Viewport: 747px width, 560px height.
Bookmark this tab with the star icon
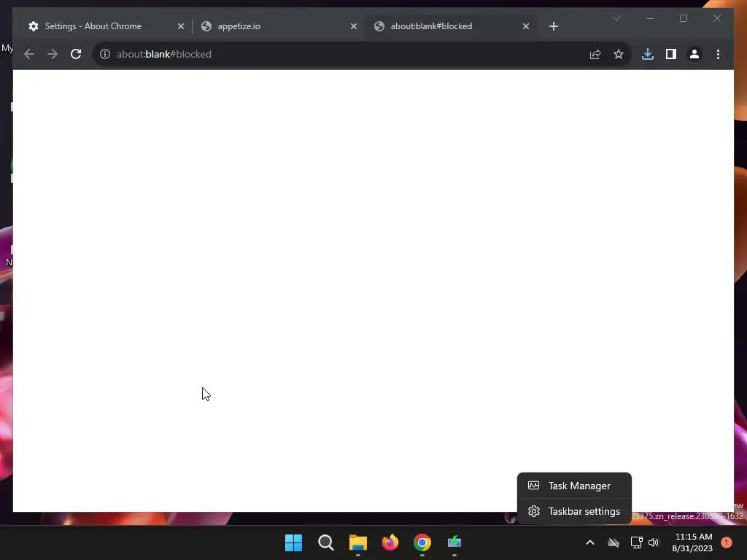(619, 54)
